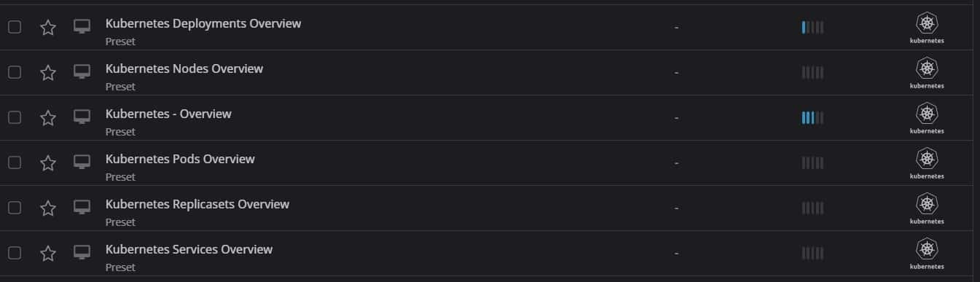Open Kubernetes Pods Overview dashboard

(180, 159)
